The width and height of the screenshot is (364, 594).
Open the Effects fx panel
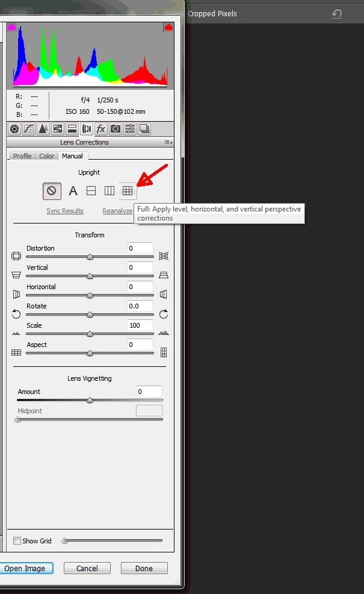[x=101, y=129]
